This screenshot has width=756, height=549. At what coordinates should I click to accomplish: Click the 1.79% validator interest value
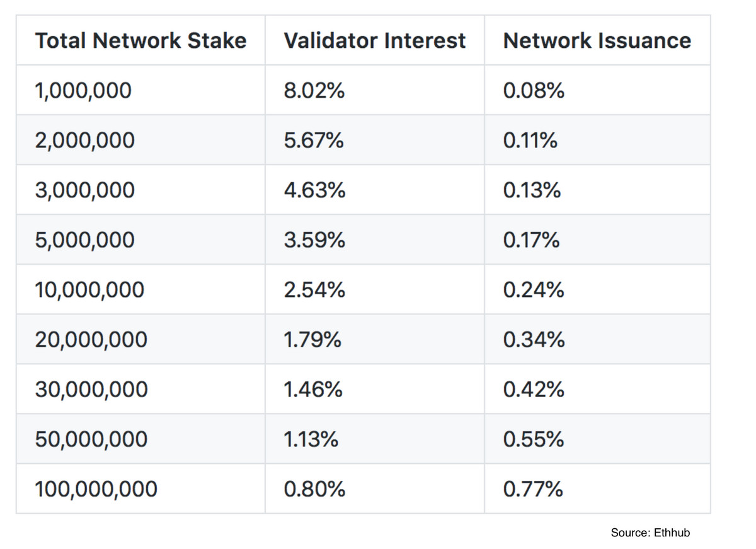(x=312, y=340)
